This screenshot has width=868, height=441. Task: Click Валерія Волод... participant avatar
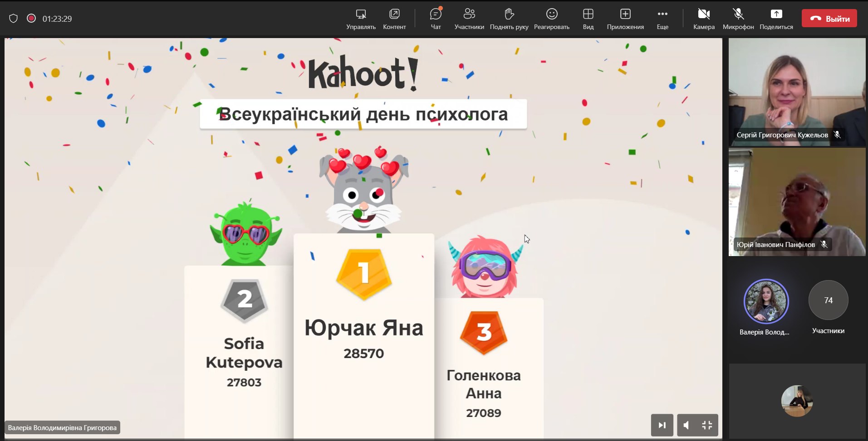point(766,301)
